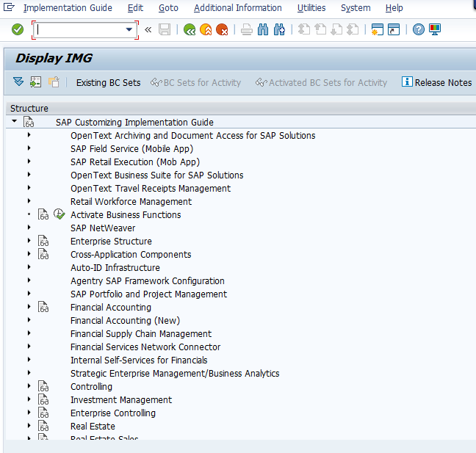
Task: Click the Last Page icon
Action: coord(353,29)
